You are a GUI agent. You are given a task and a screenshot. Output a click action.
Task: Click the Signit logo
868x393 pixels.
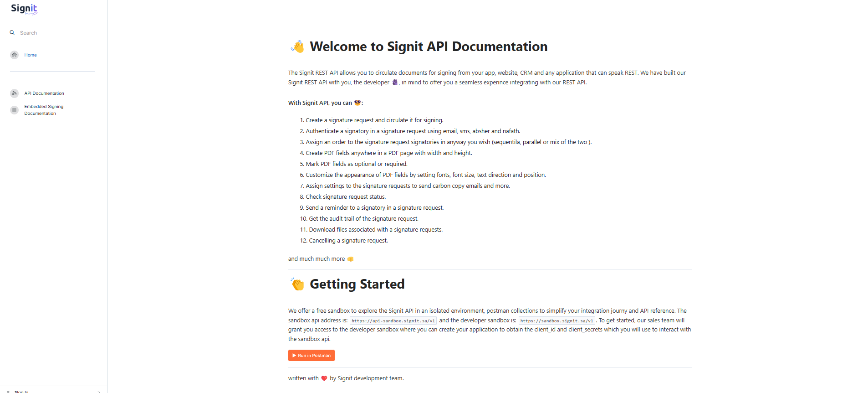pos(24,9)
